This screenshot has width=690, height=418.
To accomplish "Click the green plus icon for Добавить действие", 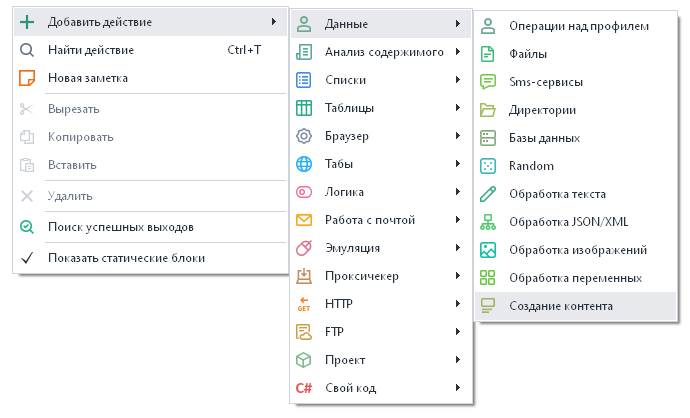I will pos(27,21).
